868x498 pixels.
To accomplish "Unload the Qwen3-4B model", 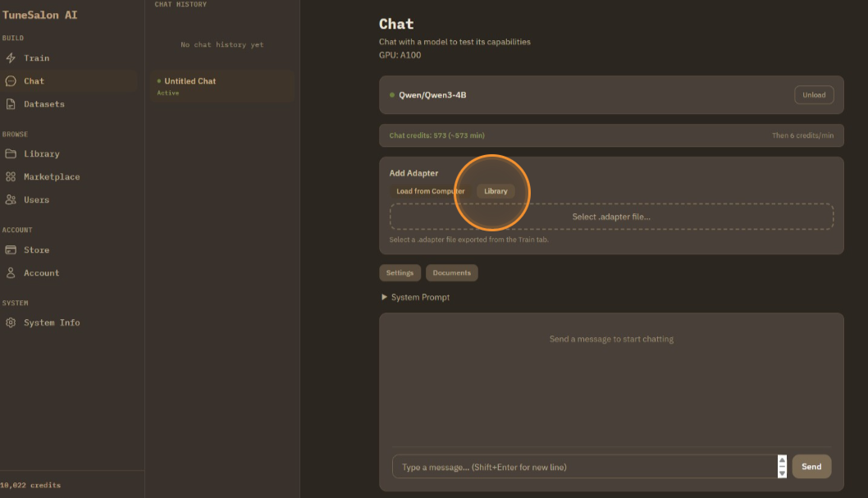I will pyautogui.click(x=813, y=95).
